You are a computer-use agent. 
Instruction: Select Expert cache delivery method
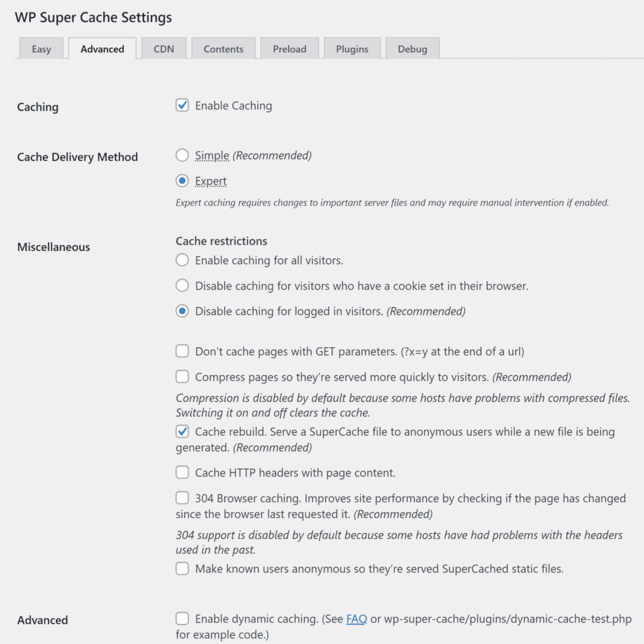point(182,181)
